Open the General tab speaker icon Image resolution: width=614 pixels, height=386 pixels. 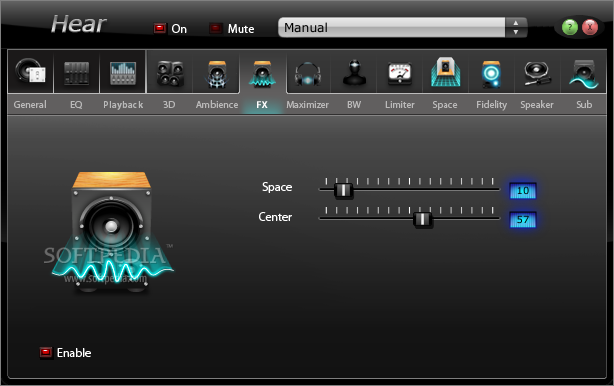point(30,72)
